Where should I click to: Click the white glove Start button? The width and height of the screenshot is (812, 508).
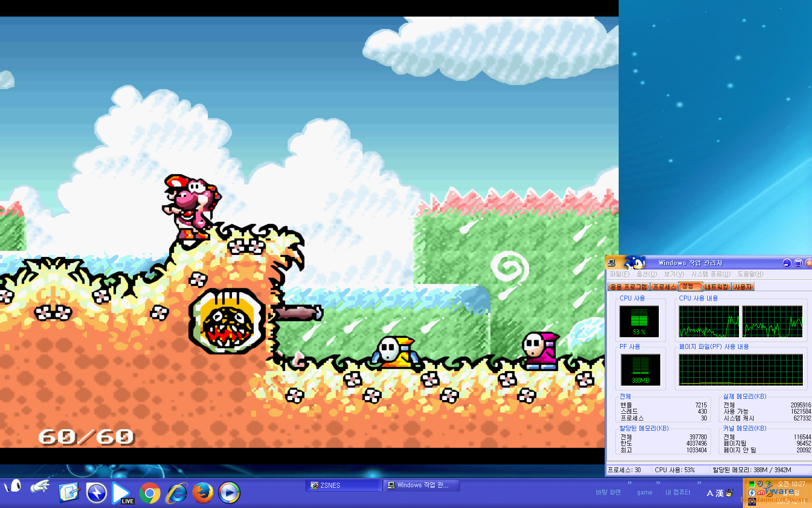pyautogui.click(x=40, y=486)
